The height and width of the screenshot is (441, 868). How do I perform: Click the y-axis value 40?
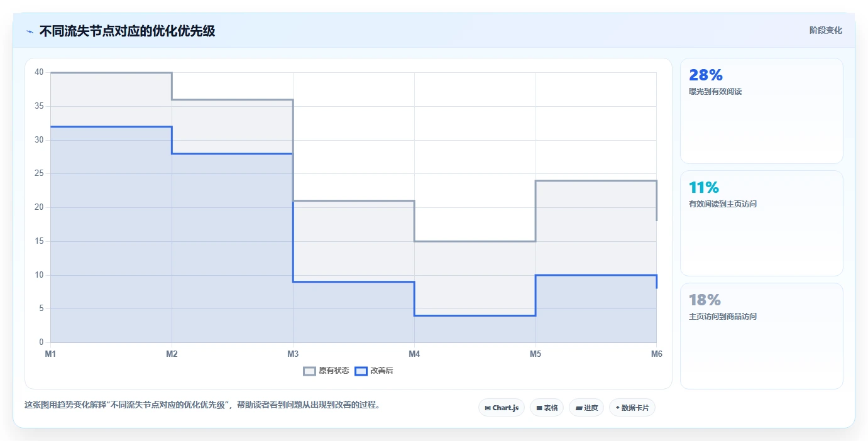tap(39, 72)
